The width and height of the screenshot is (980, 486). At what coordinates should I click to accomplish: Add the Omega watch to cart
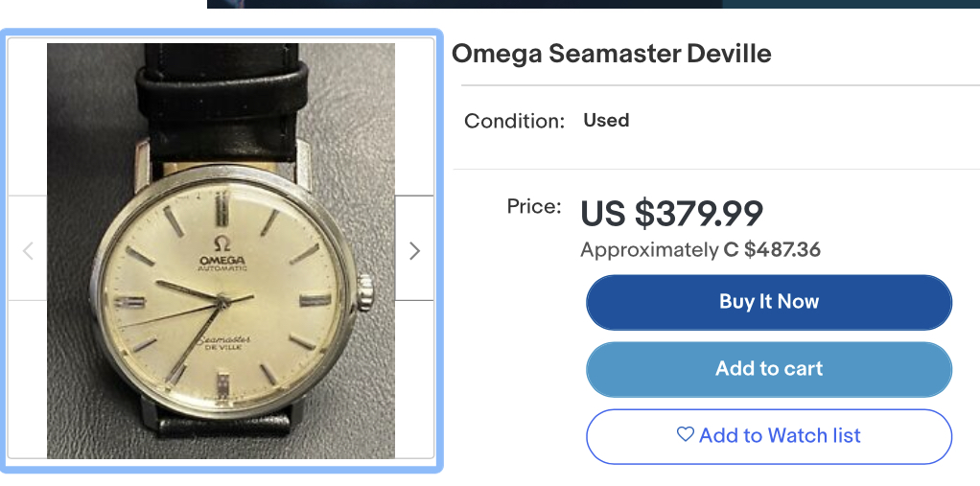(768, 369)
